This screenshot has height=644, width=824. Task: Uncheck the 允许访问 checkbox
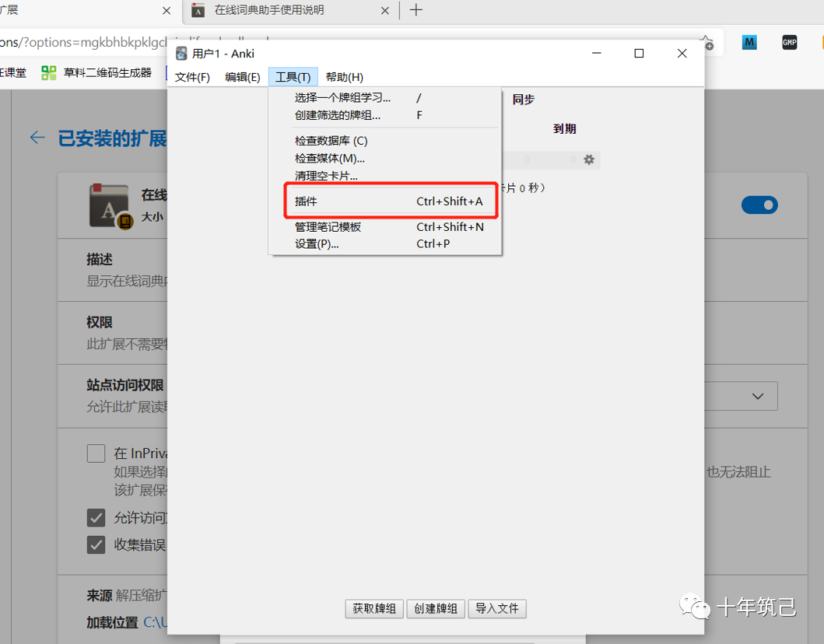pos(96,518)
